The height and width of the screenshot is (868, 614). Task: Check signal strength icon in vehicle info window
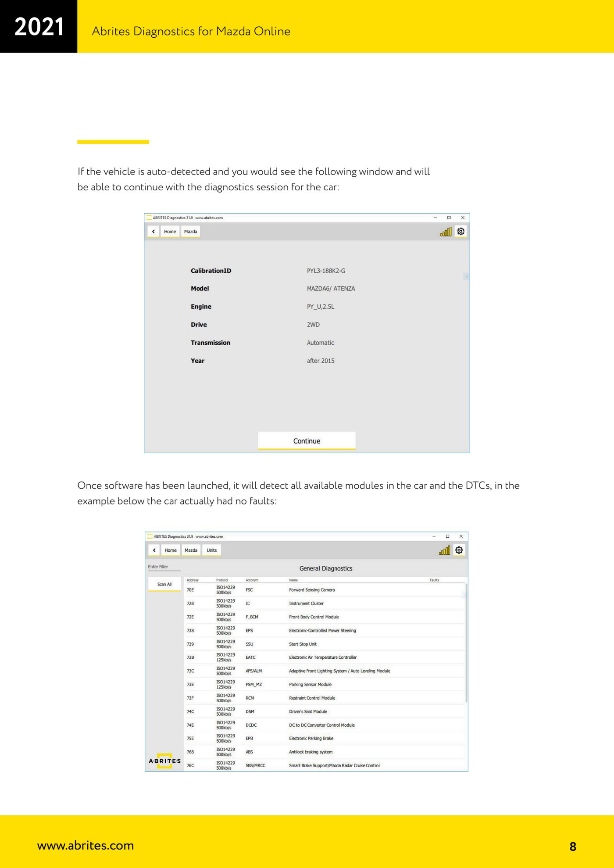point(446,232)
